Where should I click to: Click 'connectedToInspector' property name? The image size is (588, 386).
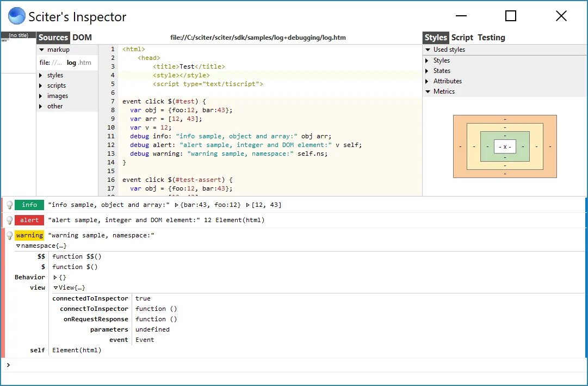tap(90, 298)
